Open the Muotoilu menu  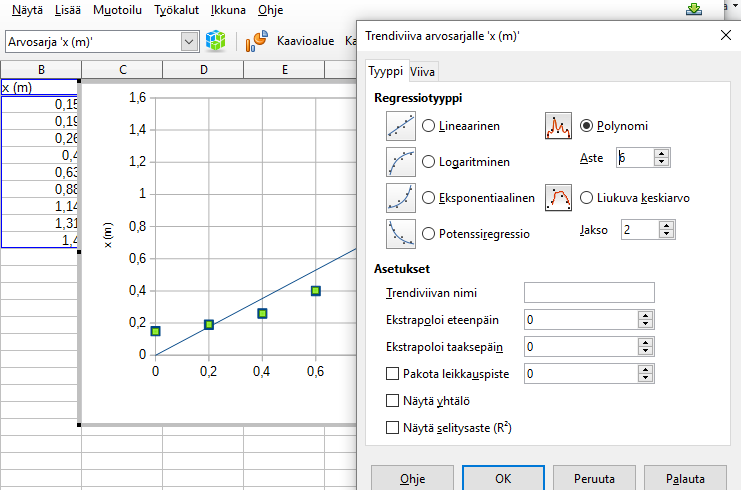tap(117, 10)
